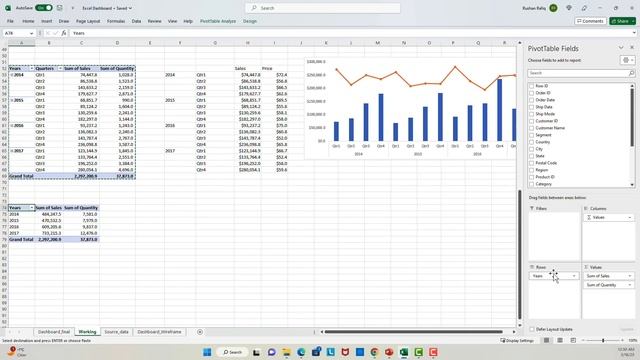Check the Order ID field
This screenshot has width=640, height=360.
(531, 93)
